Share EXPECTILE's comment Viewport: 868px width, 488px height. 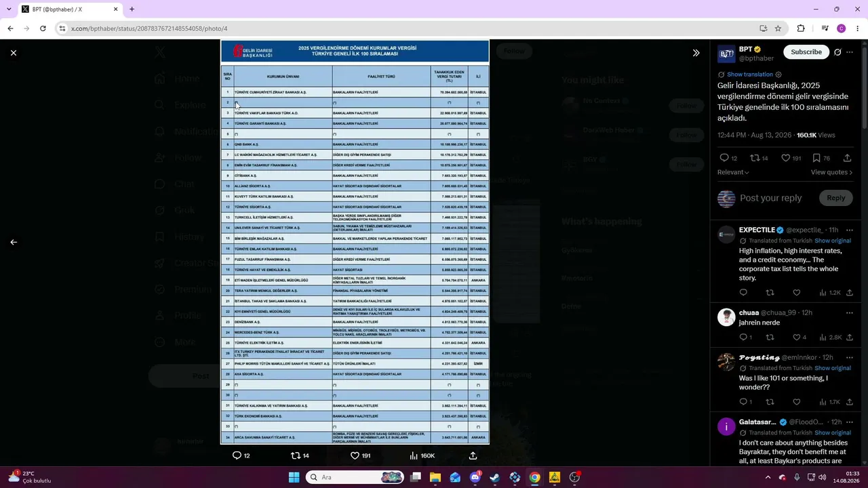tap(850, 293)
